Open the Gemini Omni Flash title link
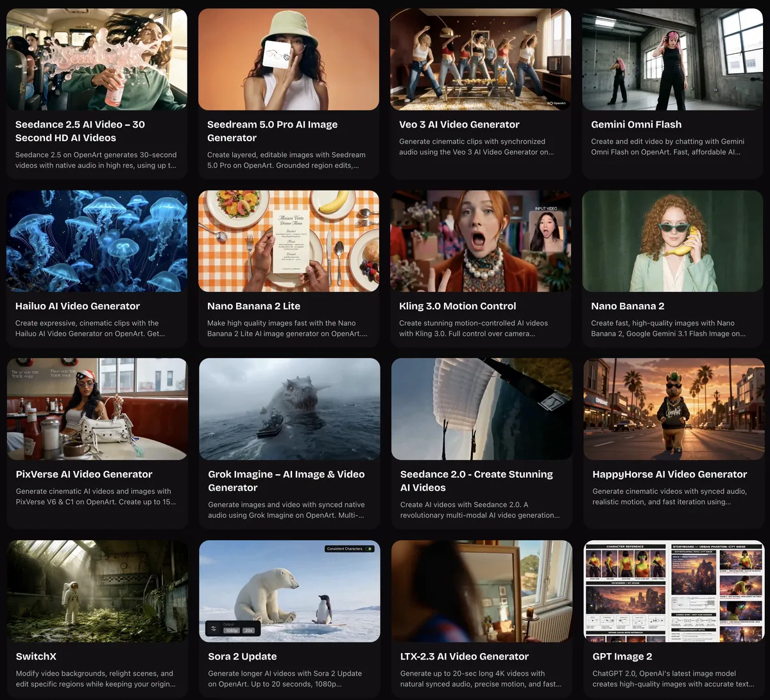 tap(636, 124)
